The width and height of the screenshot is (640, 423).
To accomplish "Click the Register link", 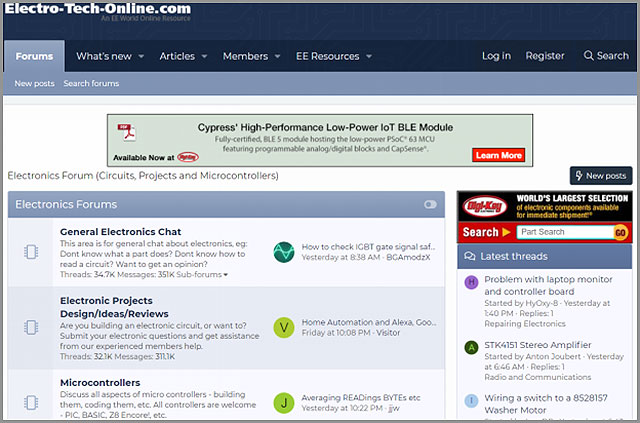I will 545,56.
